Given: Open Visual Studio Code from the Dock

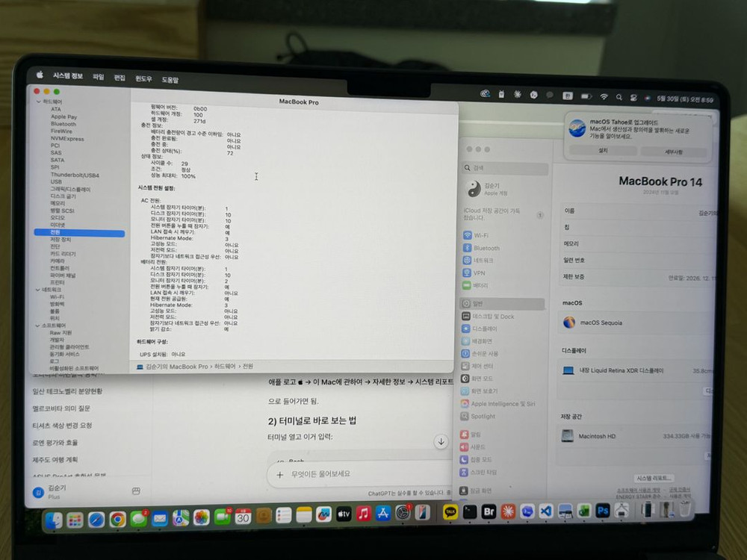Looking at the screenshot, I should [546, 511].
